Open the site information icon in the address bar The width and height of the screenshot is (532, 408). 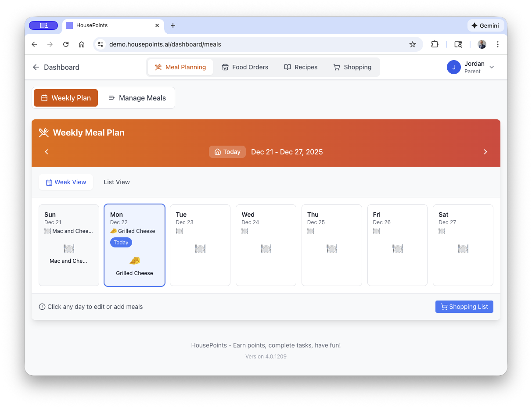tap(101, 44)
